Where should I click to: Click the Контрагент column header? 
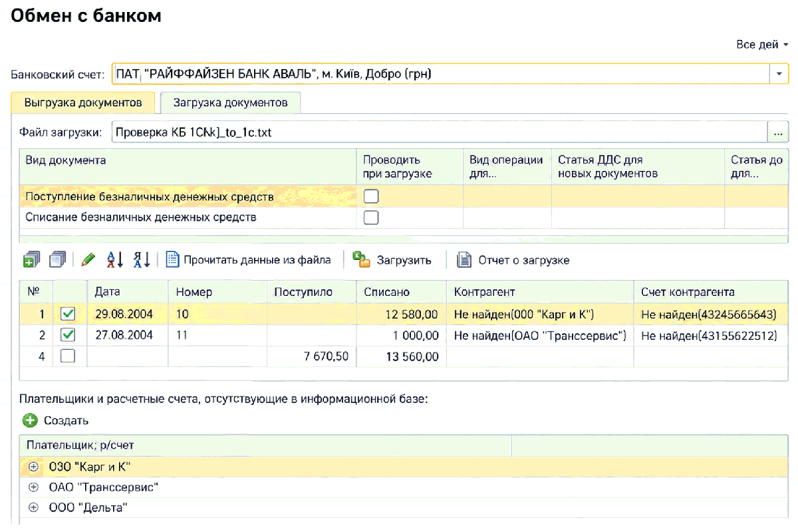(540, 292)
